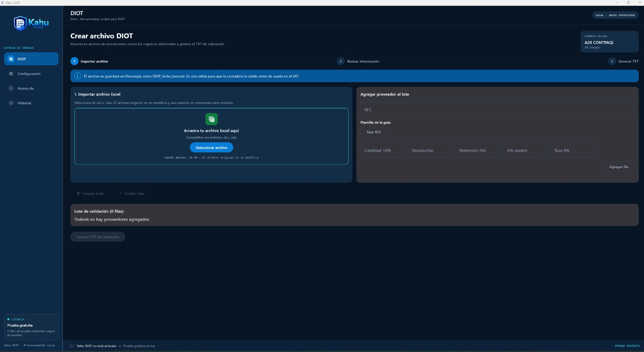Open the DIOT workspace section
644x352 pixels.
[31, 59]
